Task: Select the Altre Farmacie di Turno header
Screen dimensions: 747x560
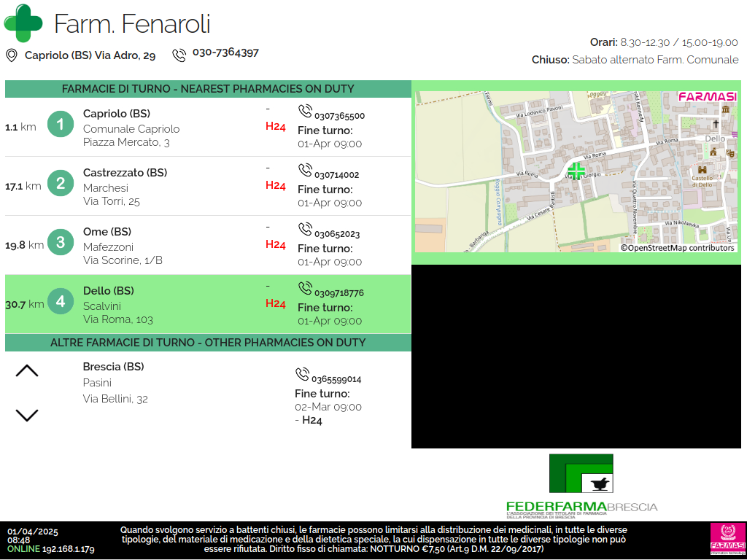Action: click(x=208, y=343)
